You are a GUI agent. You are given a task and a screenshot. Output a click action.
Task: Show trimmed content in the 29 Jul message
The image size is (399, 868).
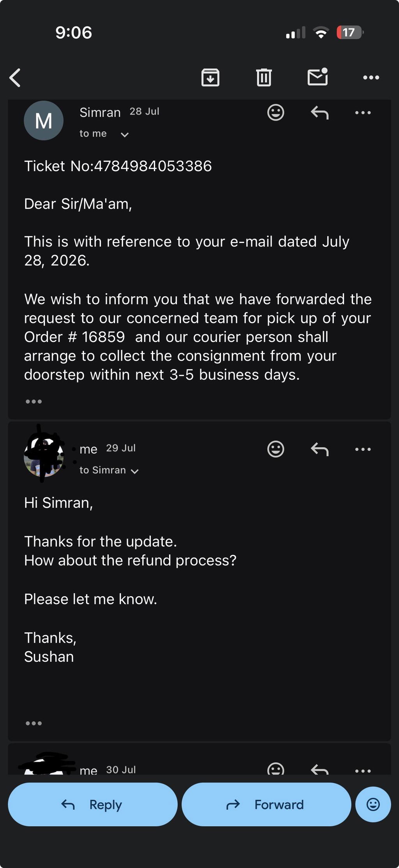34,723
